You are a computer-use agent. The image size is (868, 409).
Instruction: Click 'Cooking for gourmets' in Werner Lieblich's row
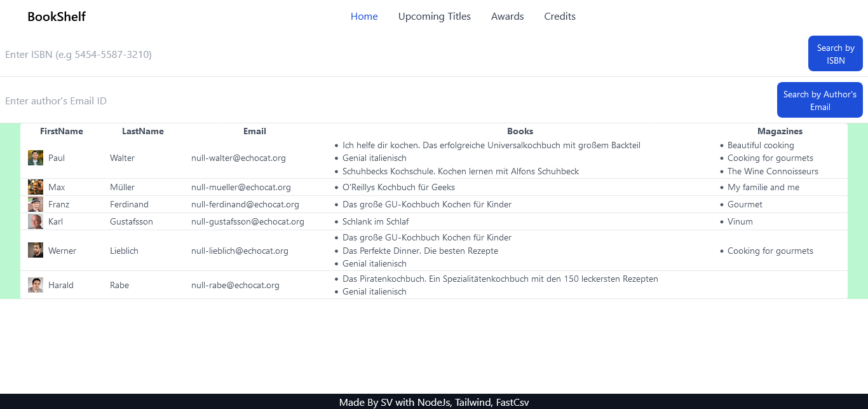coord(770,251)
